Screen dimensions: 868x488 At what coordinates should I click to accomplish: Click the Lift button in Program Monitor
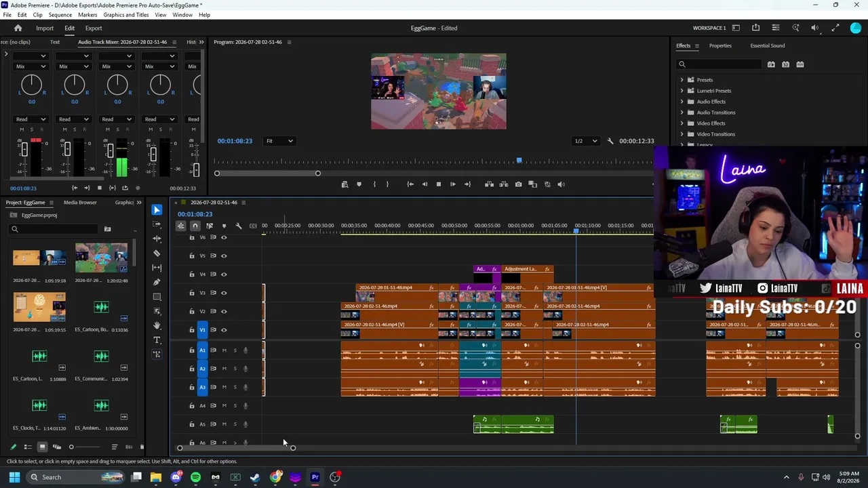coord(489,184)
